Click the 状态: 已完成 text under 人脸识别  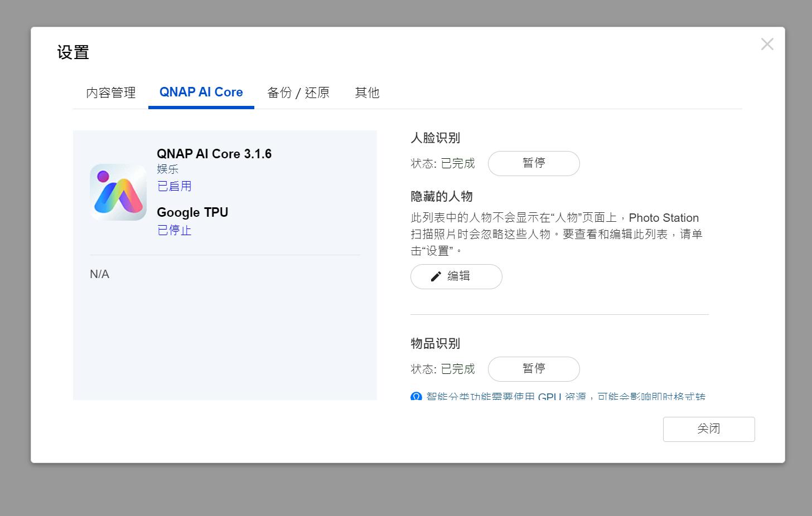pyautogui.click(x=443, y=163)
